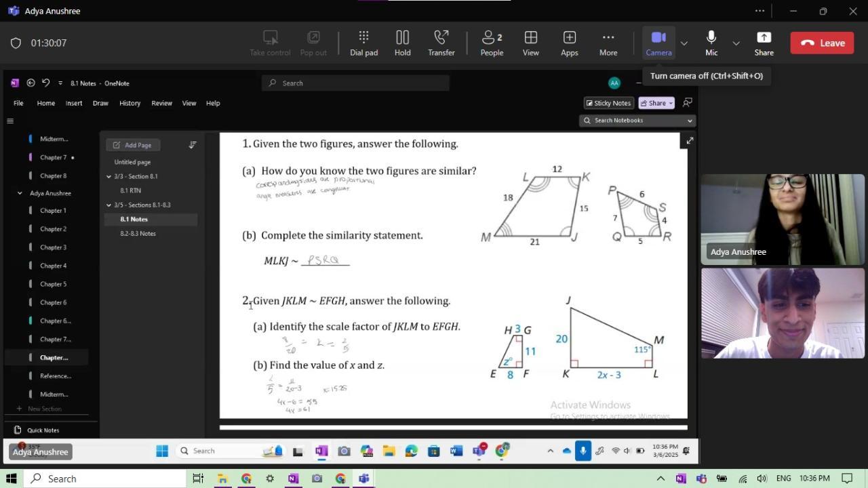Open File Explorer on the Windows taskbar
This screenshot has width=868, height=488.
click(222, 479)
